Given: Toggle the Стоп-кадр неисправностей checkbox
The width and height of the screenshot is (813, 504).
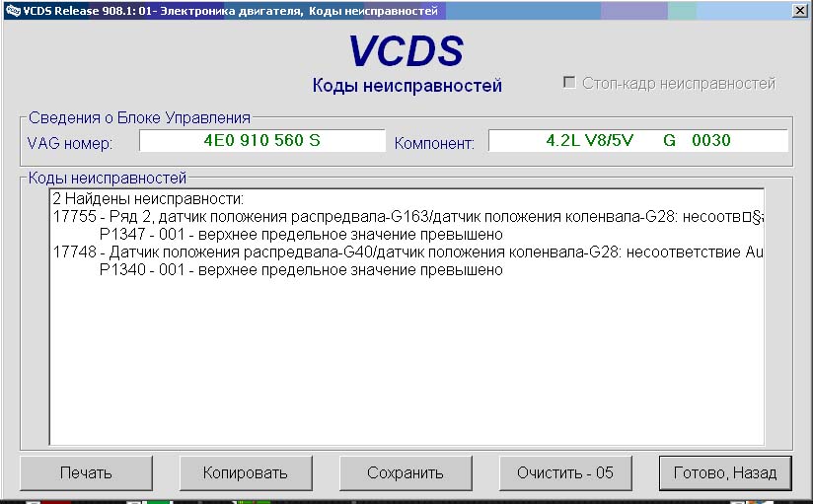Looking at the screenshot, I should (x=569, y=84).
